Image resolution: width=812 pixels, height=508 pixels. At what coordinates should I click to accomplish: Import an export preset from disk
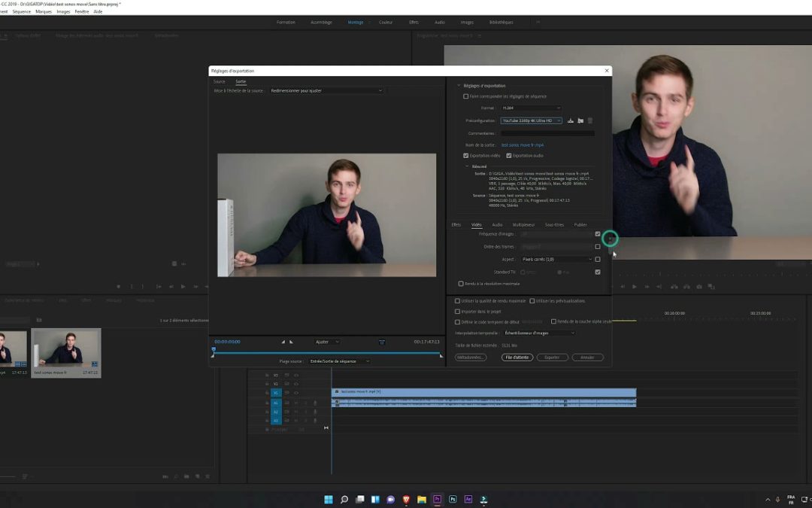click(x=580, y=120)
